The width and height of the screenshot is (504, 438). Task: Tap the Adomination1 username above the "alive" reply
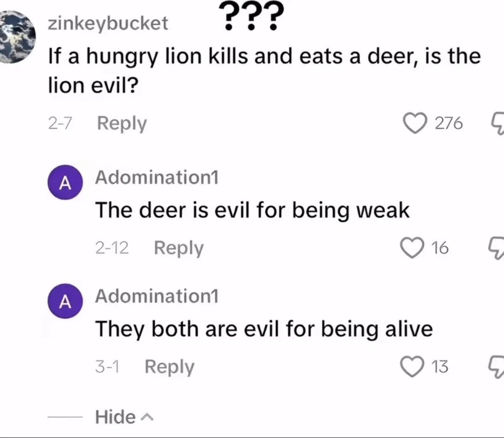click(x=157, y=297)
